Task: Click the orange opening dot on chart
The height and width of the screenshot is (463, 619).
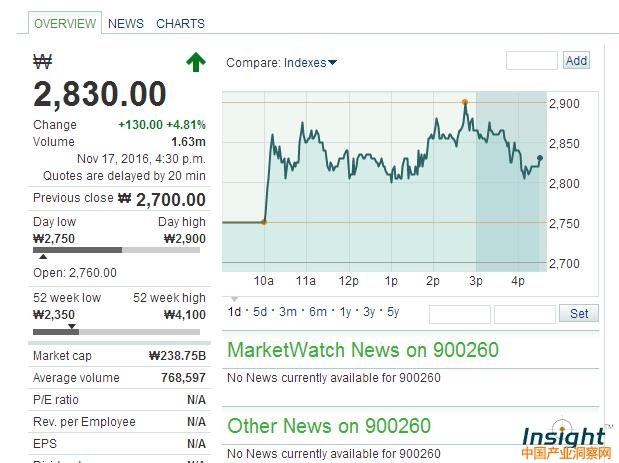Action: coord(263,222)
